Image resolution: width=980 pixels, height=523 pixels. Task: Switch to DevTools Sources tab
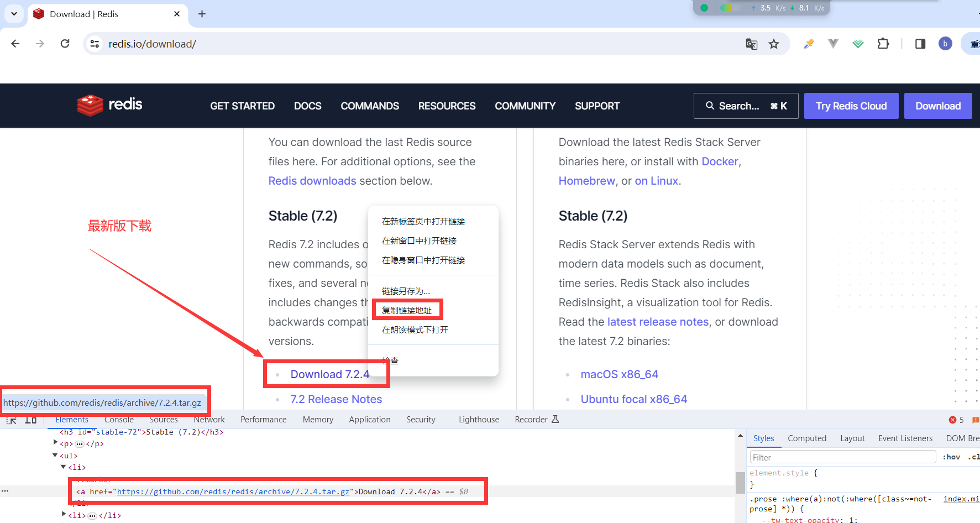click(164, 420)
